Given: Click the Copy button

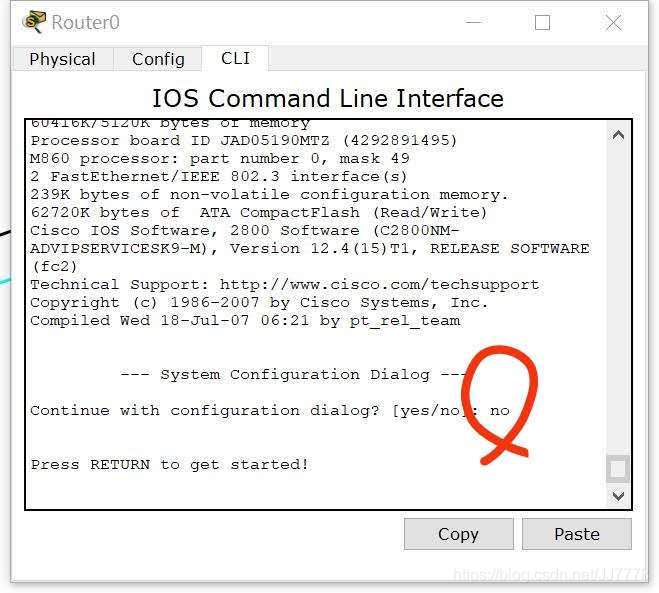Looking at the screenshot, I should pyautogui.click(x=459, y=534).
